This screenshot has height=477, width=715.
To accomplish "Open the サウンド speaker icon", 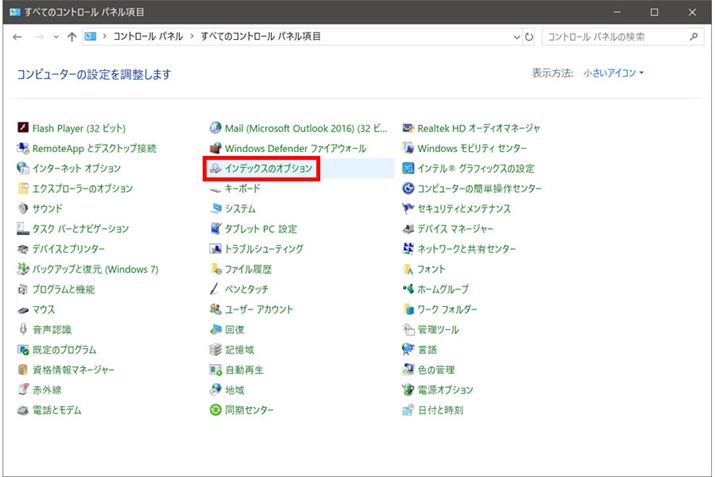I will click(24, 209).
